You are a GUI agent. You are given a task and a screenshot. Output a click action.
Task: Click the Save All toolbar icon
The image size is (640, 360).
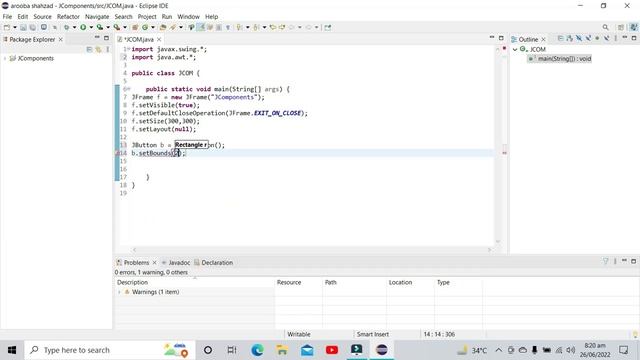tap(32, 27)
